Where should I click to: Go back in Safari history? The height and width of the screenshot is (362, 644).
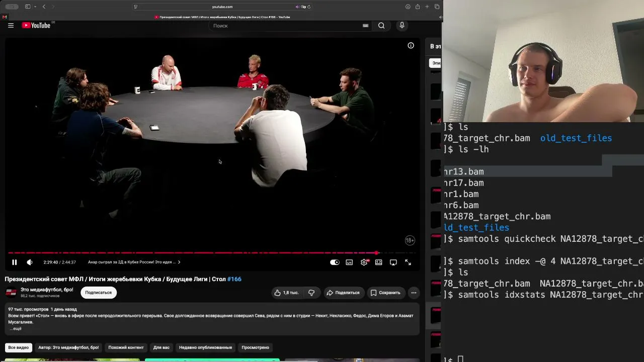point(44,7)
